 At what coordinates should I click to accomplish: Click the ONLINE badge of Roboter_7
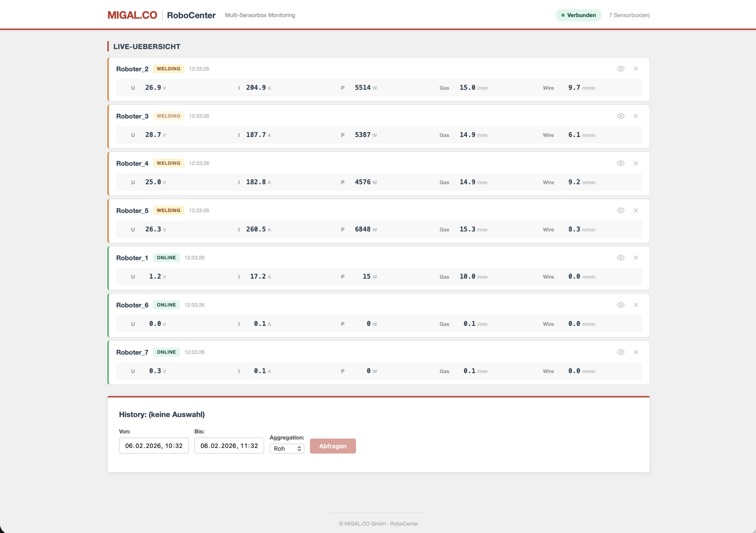[166, 352]
